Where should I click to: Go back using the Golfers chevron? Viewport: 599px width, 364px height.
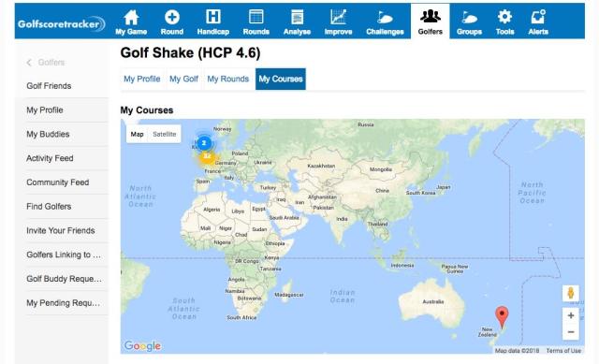(29, 63)
